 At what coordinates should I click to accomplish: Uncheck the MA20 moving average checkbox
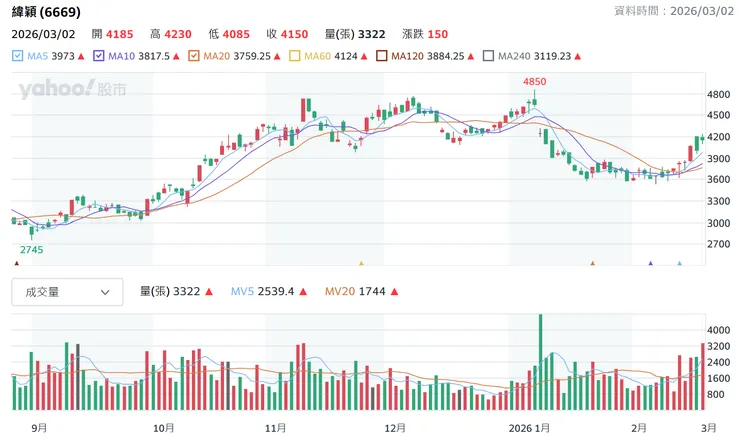pyautogui.click(x=193, y=56)
